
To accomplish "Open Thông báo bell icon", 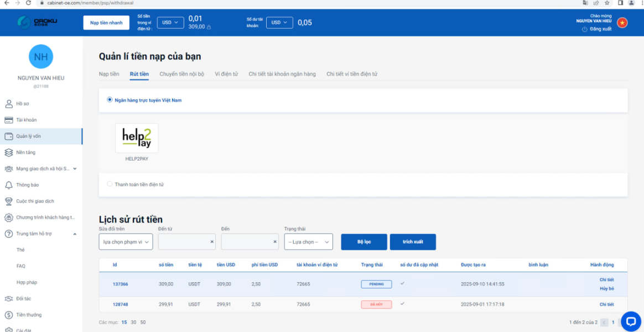I will (9, 185).
